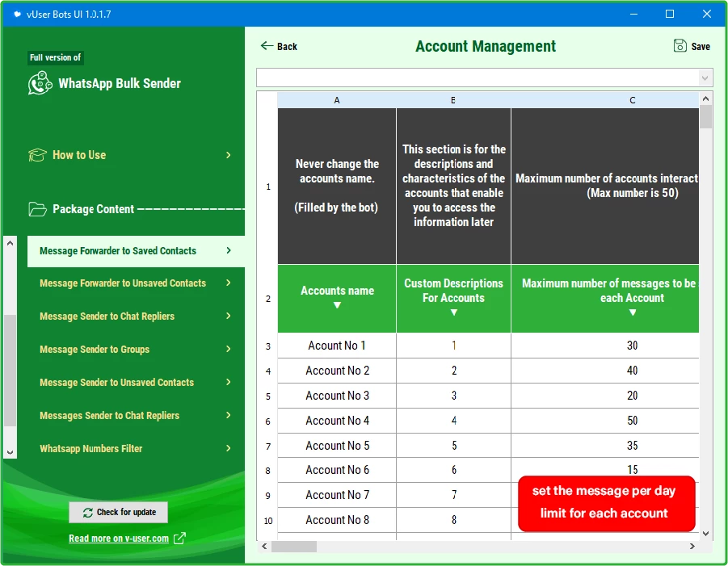Click the Acount No 1 cell
This screenshot has width=728, height=566.
337,346
